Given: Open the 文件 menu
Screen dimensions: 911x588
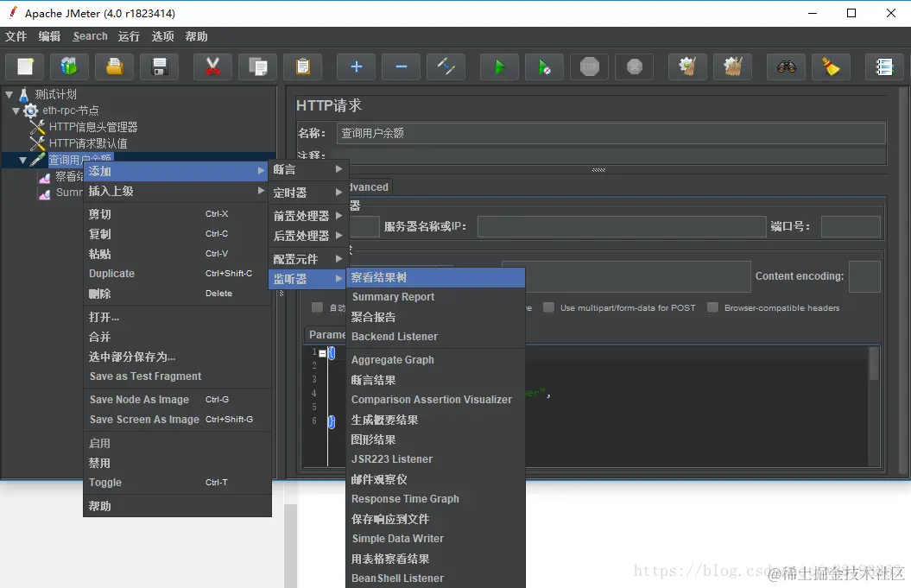Looking at the screenshot, I should [x=16, y=36].
